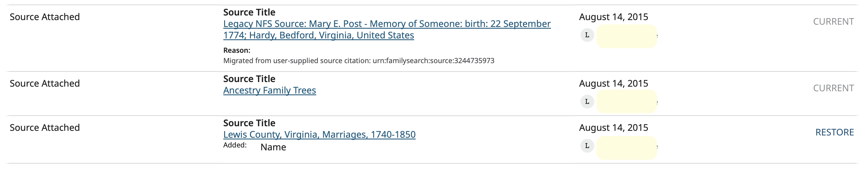Click CURRENT label for Ancestry Family Trees row
The width and height of the screenshot is (868, 171).
[x=833, y=88]
